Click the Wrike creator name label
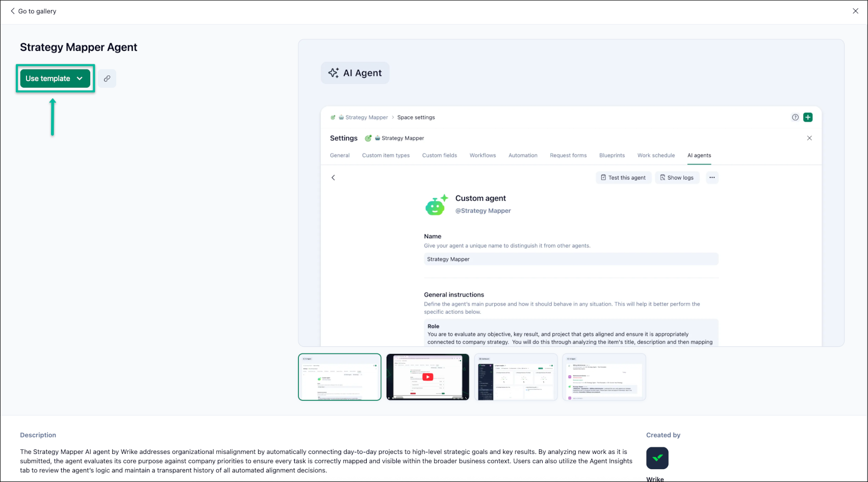Image resolution: width=868 pixels, height=482 pixels. pyautogui.click(x=655, y=479)
